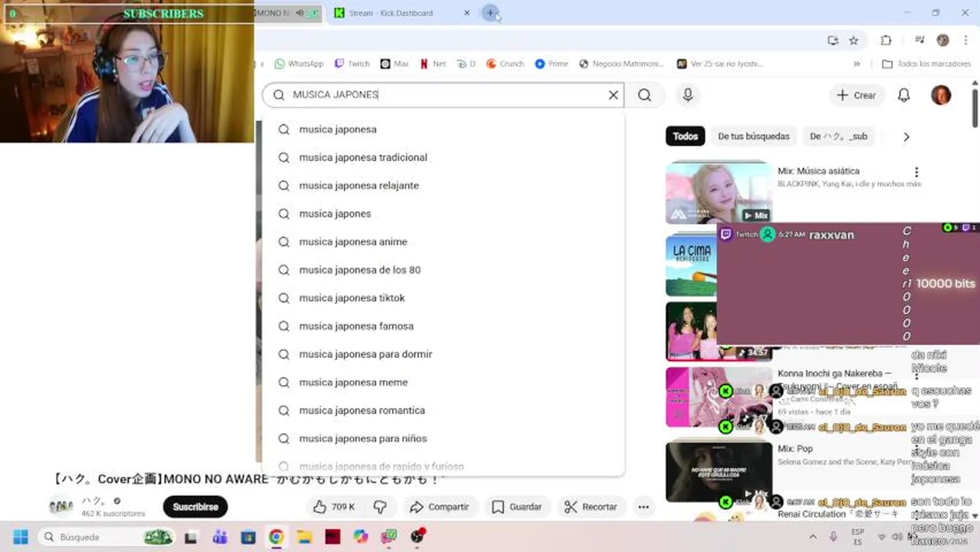
Task: Choose suggestion "musica japonesa de los 80"
Action: [443, 270]
